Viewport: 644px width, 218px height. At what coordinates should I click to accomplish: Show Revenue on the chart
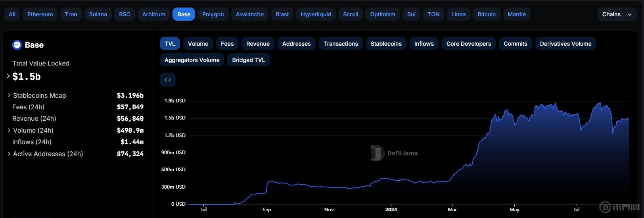258,44
